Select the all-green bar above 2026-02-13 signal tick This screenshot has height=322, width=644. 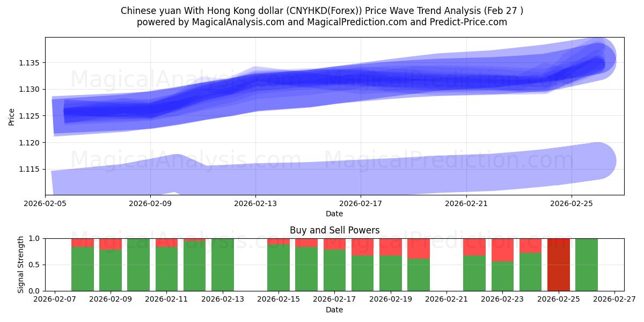223,265
